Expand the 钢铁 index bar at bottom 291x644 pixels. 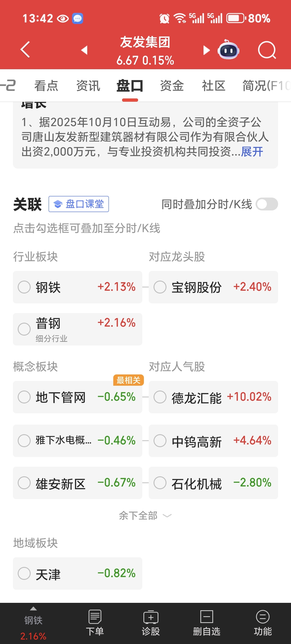pyautogui.click(x=33, y=623)
